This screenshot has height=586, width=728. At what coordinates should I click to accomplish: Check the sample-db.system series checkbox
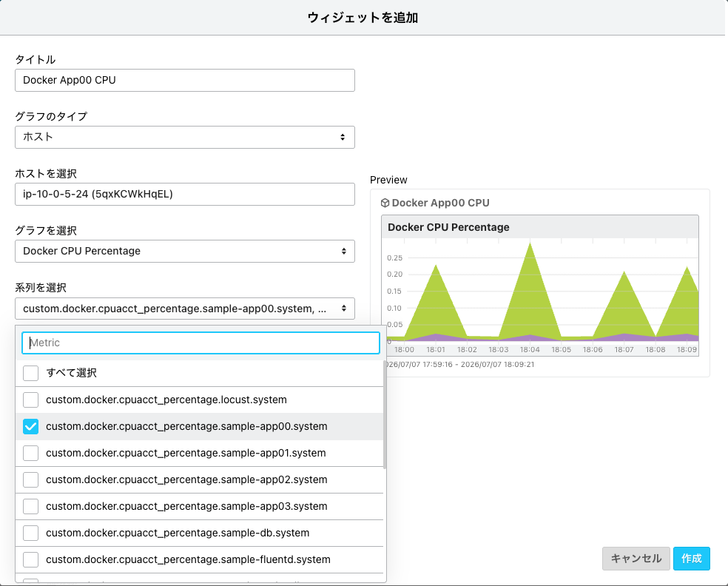point(30,533)
